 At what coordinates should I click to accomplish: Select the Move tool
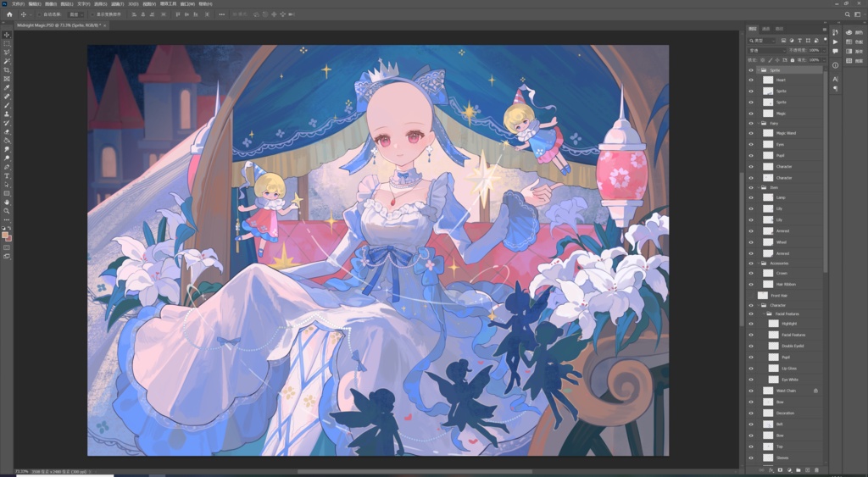click(7, 35)
